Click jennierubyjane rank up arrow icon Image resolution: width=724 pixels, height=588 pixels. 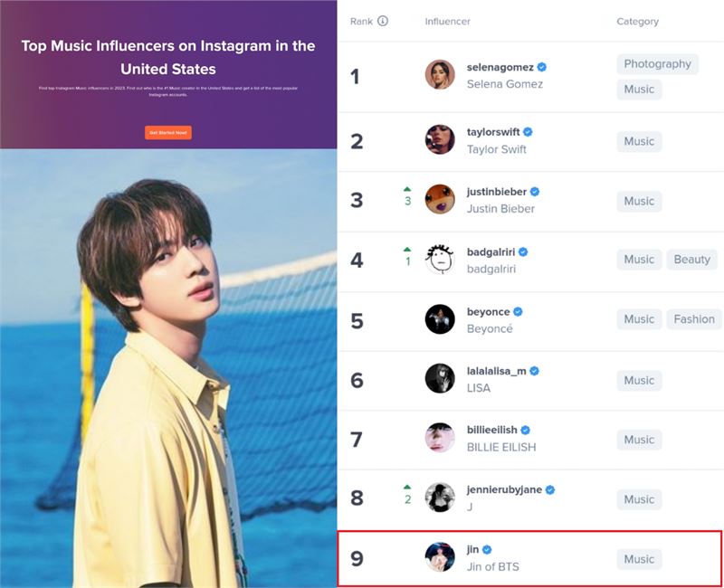[x=406, y=487]
